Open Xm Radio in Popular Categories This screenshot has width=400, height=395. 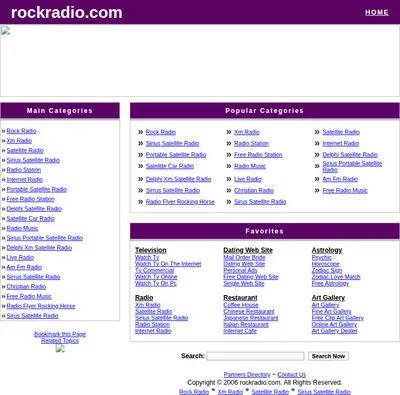coord(247,132)
